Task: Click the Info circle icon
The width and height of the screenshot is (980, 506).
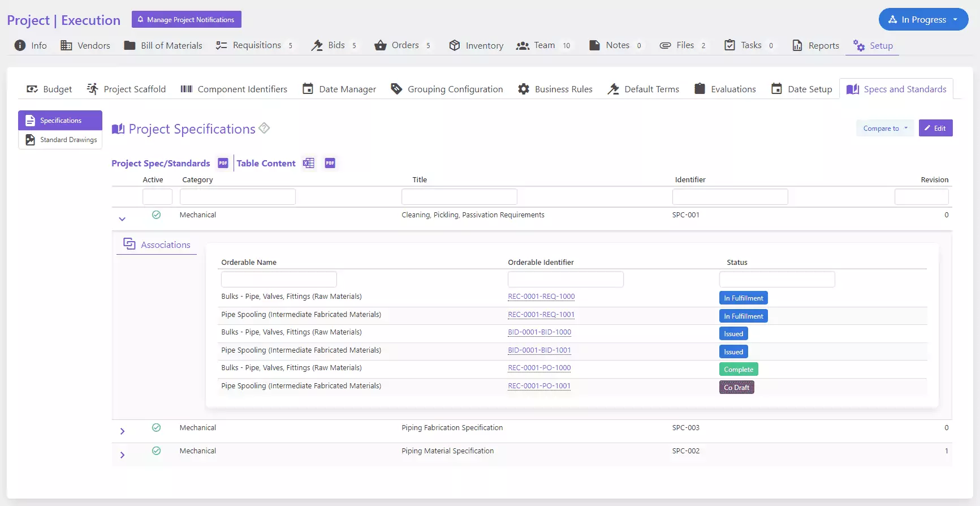Action: [20, 45]
